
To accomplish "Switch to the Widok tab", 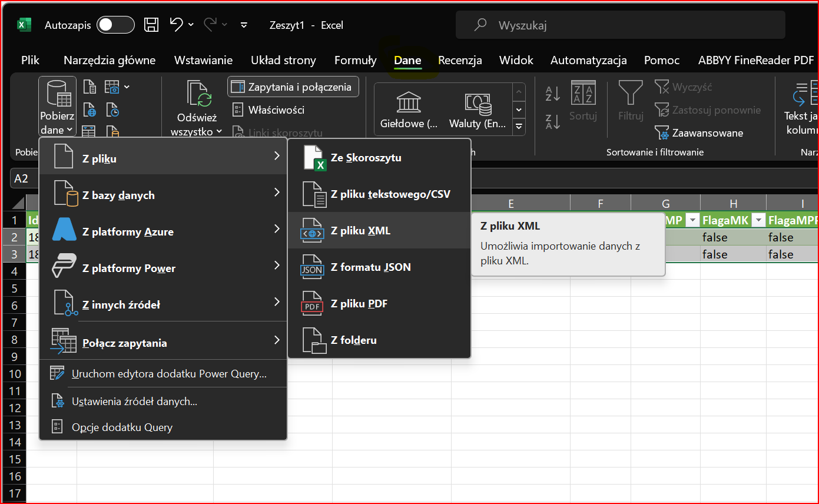I will click(x=516, y=60).
